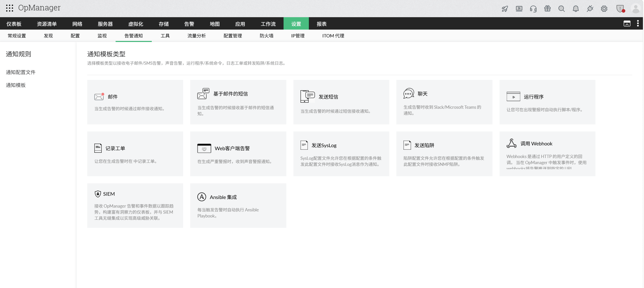
Task: Click the 发送短信 phone message icon
Action: 307,96
